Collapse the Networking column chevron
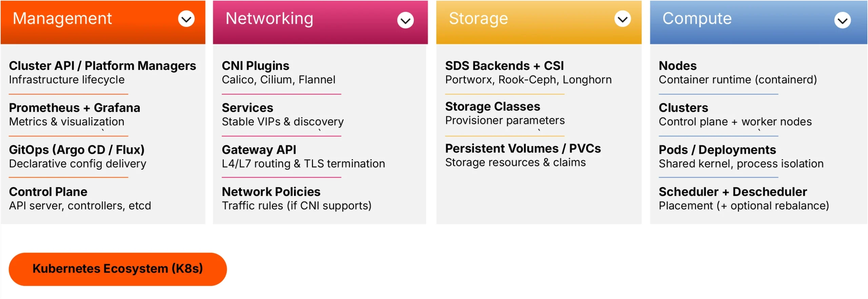Viewport: 868px width, 299px height. (x=405, y=20)
